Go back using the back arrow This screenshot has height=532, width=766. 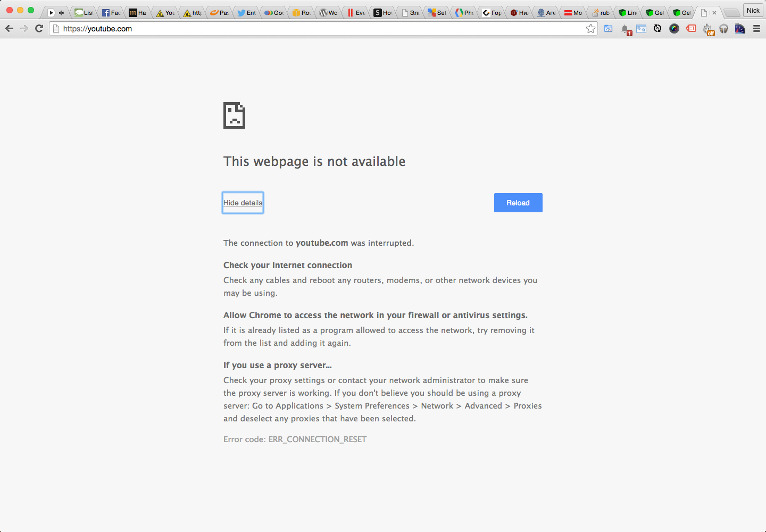9,29
